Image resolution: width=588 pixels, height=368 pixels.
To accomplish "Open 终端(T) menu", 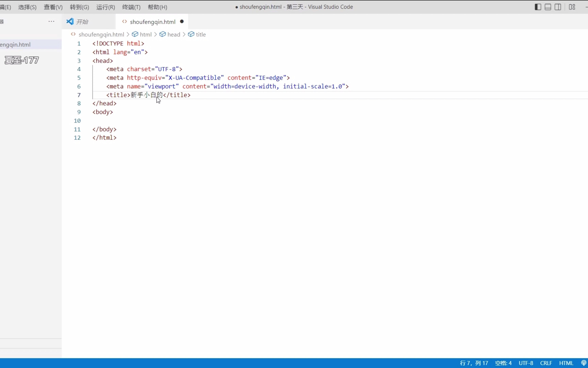I will tap(131, 7).
